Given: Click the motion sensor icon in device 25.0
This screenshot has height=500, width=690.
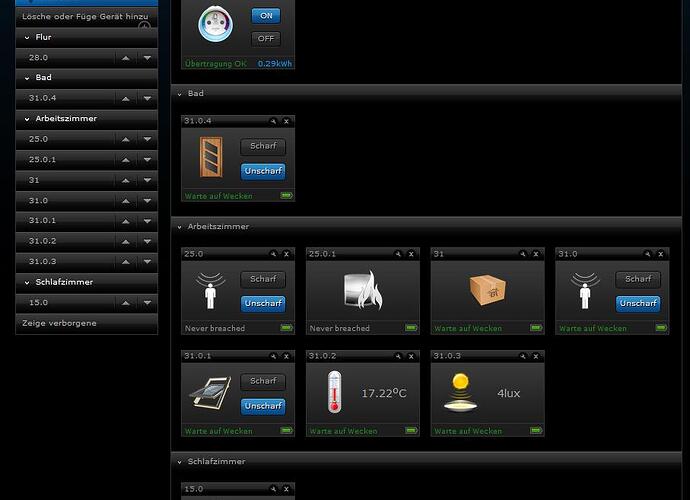Looking at the screenshot, I should coord(209,291).
